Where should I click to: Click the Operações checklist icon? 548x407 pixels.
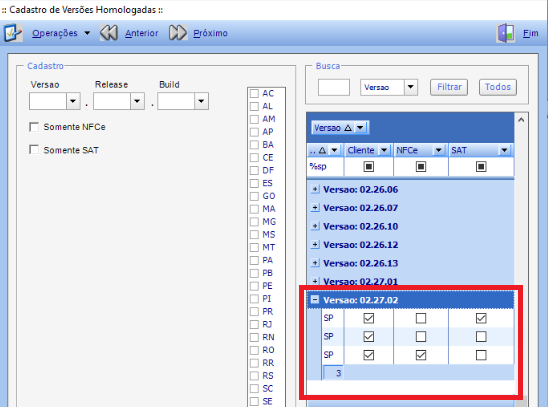pyautogui.click(x=13, y=33)
